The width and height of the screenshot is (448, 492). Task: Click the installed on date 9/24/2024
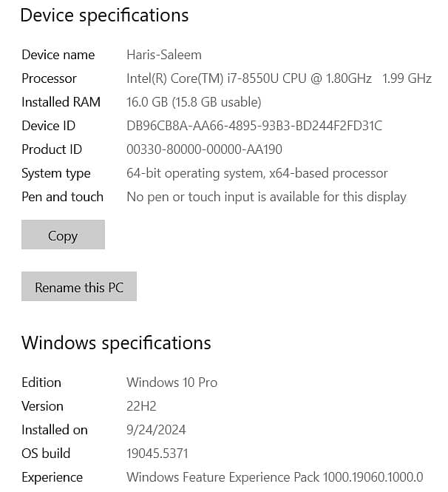156,430
